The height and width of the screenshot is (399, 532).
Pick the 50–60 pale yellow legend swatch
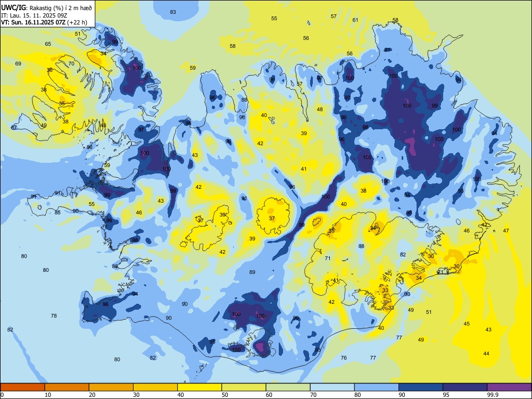(x=244, y=387)
